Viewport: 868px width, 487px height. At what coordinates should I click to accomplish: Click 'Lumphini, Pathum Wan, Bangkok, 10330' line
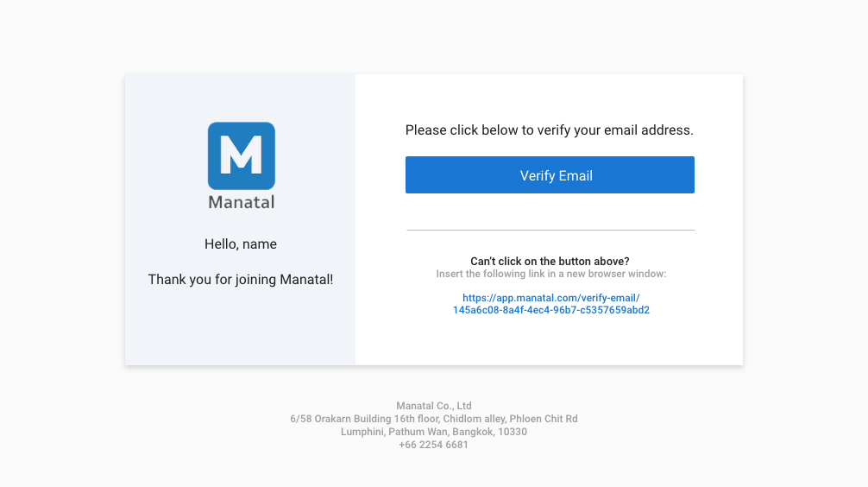click(434, 432)
